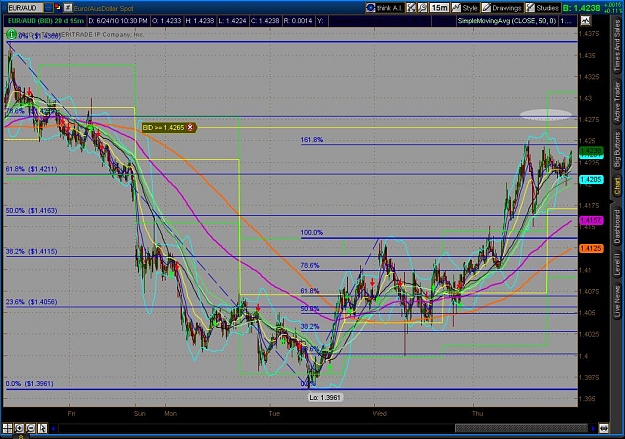Click the orange 1.4125 price bubble

[x=591, y=249]
